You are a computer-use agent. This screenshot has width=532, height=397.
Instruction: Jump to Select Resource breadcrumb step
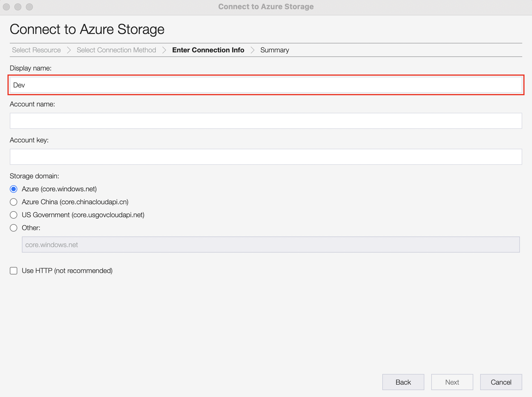coord(36,50)
